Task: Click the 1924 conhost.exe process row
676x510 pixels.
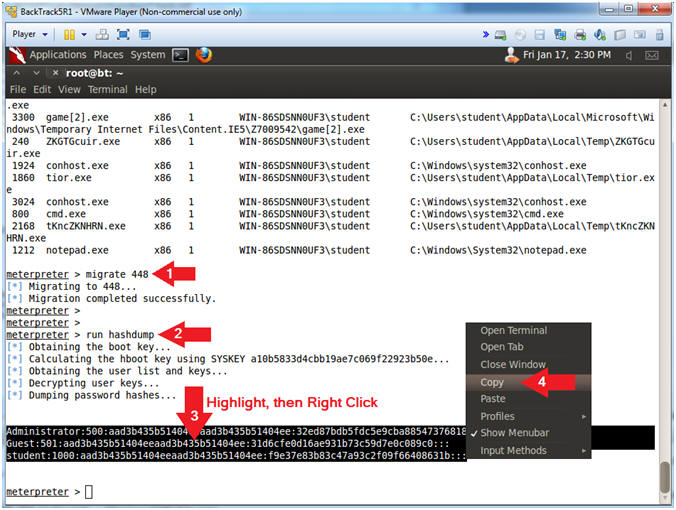Action: click(297, 166)
